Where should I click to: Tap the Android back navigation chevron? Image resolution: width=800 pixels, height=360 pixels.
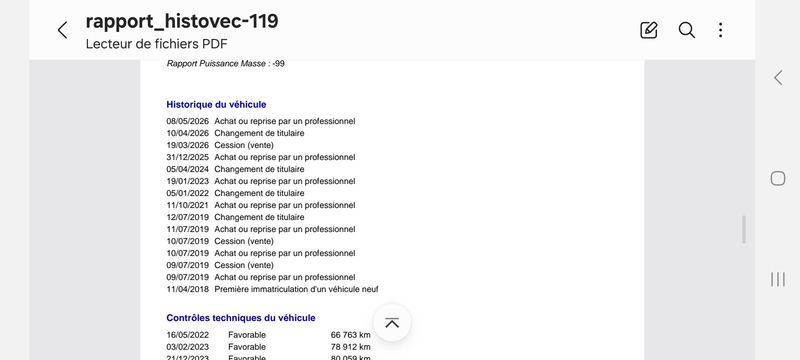(x=778, y=78)
